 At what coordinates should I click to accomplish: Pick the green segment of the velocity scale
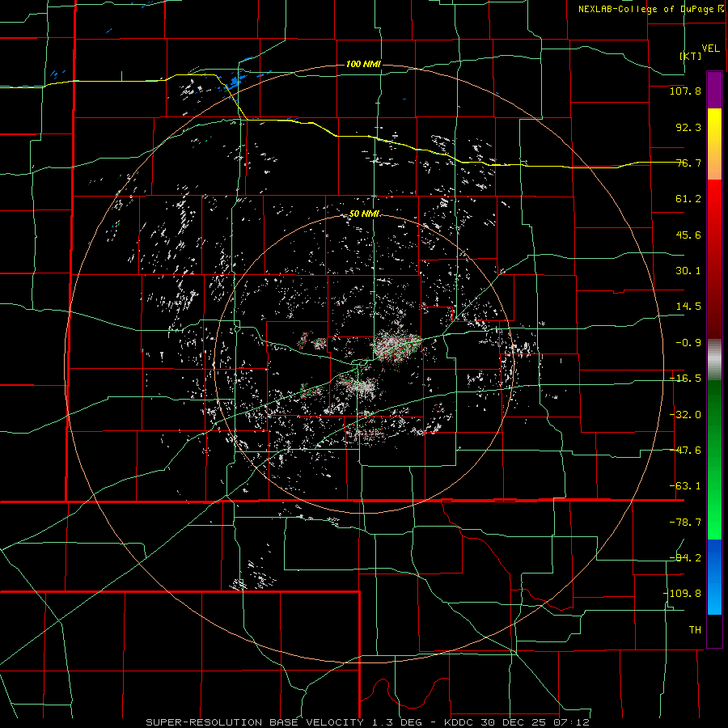point(714,459)
